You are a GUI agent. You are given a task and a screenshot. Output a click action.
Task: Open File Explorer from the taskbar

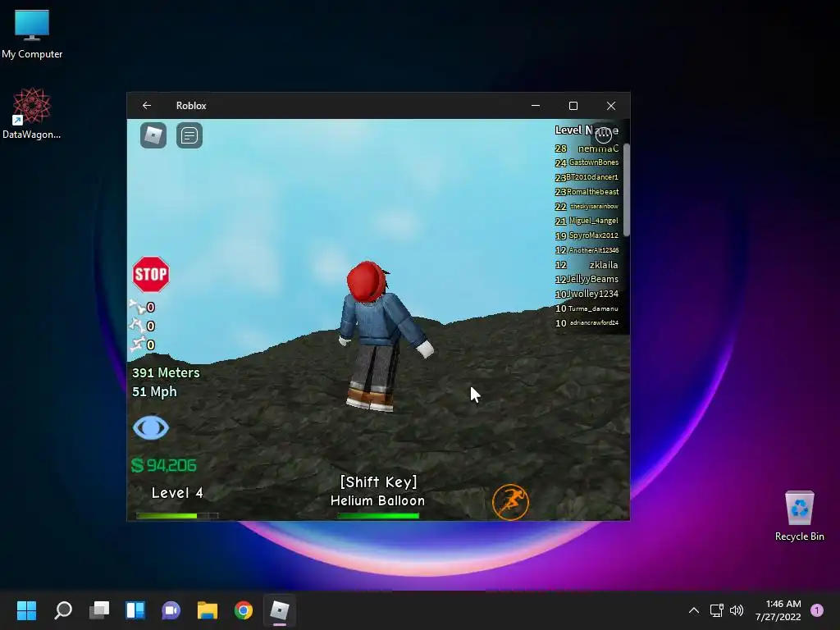[208, 610]
